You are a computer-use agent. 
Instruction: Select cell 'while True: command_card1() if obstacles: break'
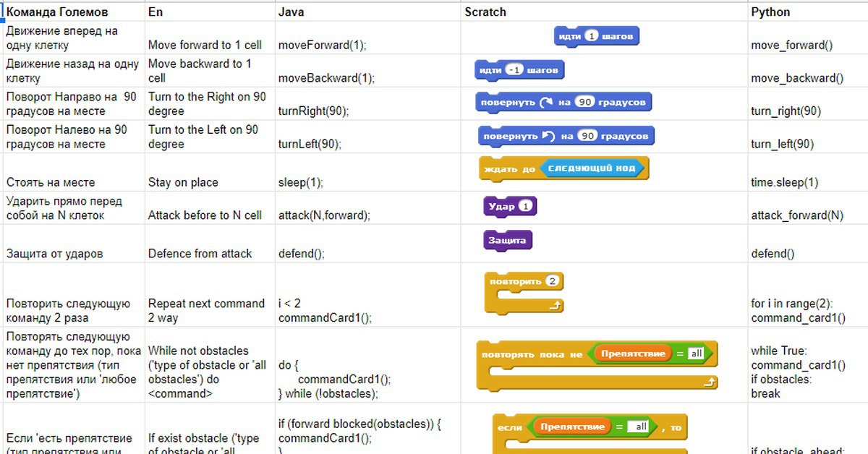[x=808, y=365]
